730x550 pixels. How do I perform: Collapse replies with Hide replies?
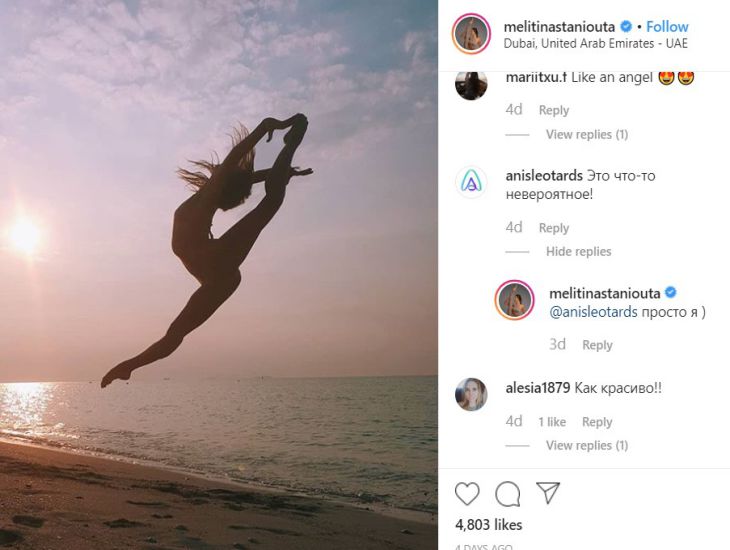coord(578,252)
